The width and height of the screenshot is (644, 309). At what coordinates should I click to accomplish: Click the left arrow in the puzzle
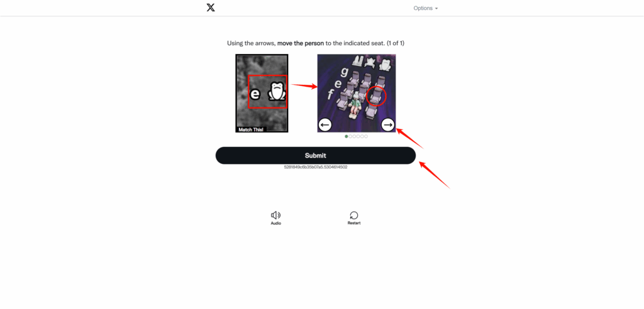click(x=325, y=124)
